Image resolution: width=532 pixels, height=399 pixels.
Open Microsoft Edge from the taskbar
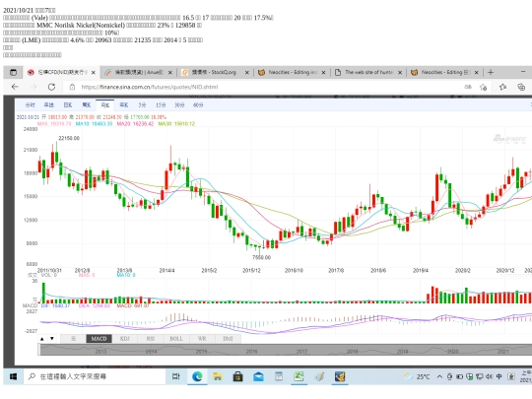(x=197, y=376)
